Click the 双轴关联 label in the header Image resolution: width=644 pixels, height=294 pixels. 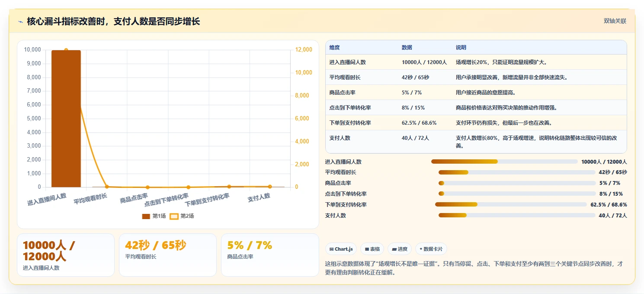[615, 21]
